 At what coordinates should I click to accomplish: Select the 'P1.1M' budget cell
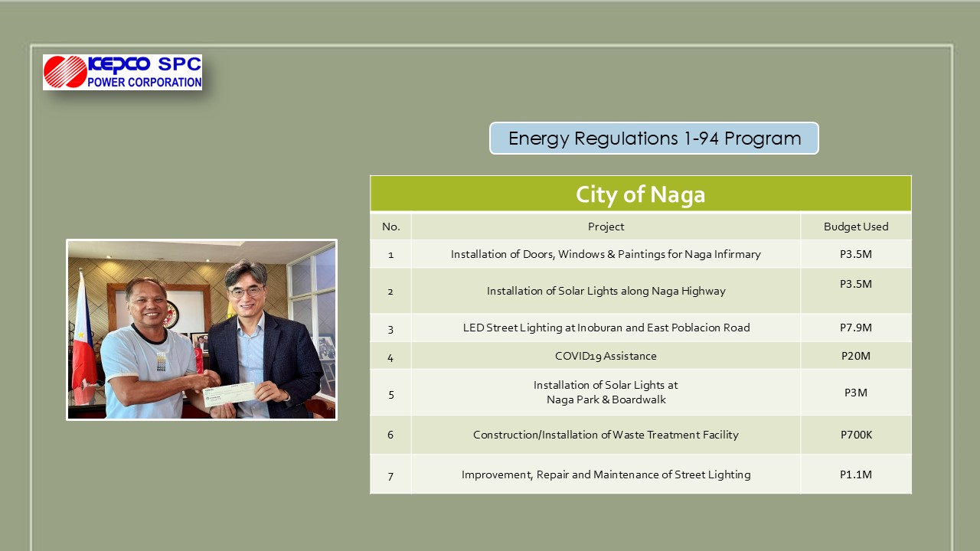click(x=856, y=474)
